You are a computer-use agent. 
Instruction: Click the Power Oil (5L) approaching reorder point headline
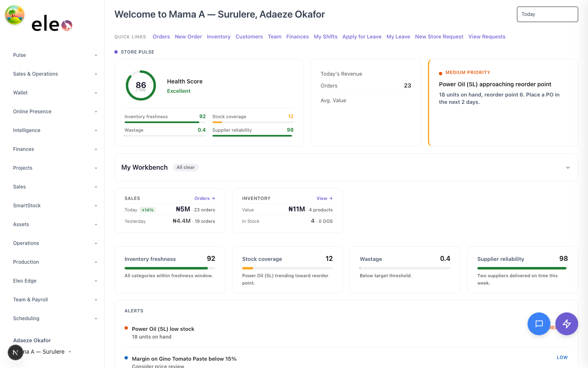(495, 84)
